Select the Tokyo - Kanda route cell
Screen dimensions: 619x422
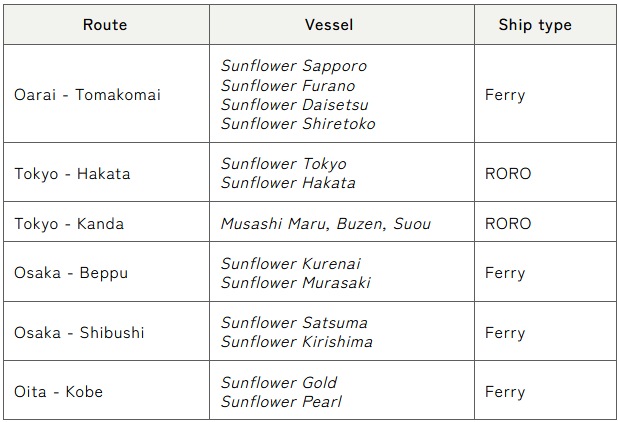69,223
